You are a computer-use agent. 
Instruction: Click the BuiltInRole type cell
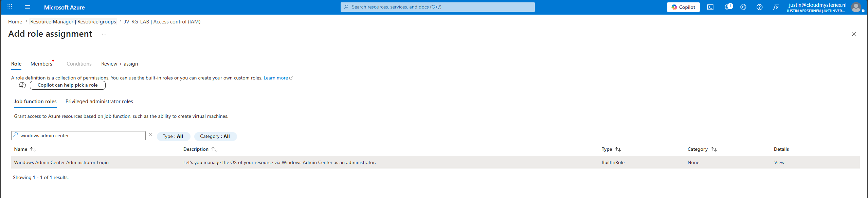coord(613,162)
